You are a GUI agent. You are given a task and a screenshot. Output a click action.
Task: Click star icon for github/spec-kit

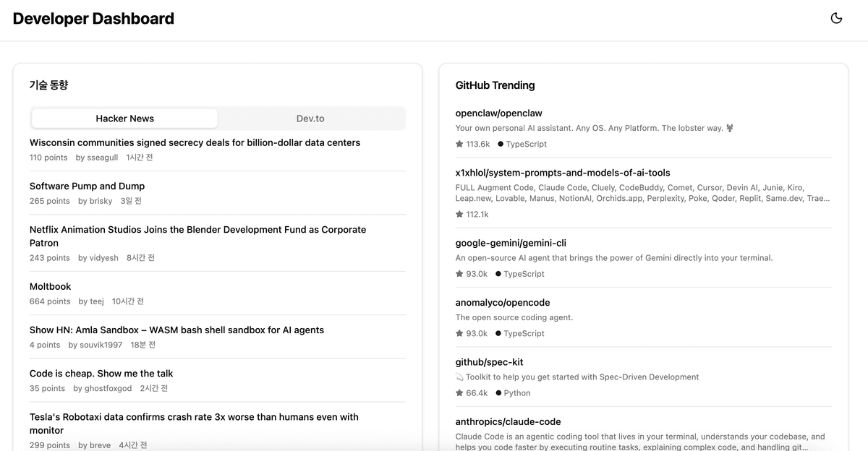pos(459,393)
